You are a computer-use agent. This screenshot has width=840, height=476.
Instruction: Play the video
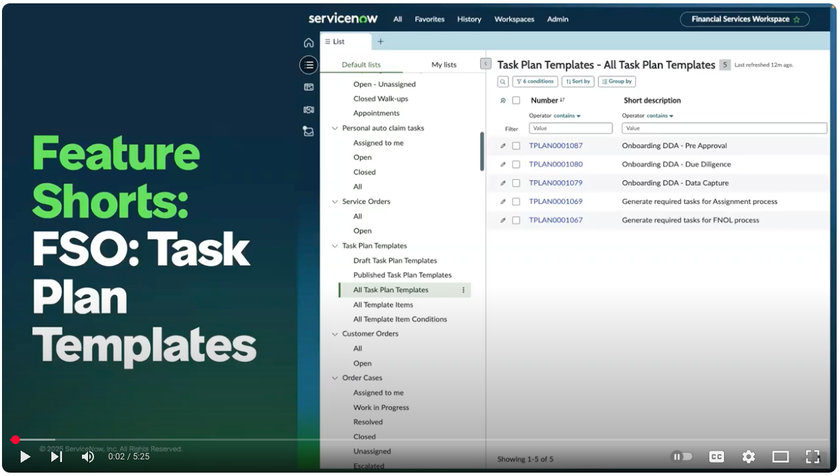click(25, 457)
